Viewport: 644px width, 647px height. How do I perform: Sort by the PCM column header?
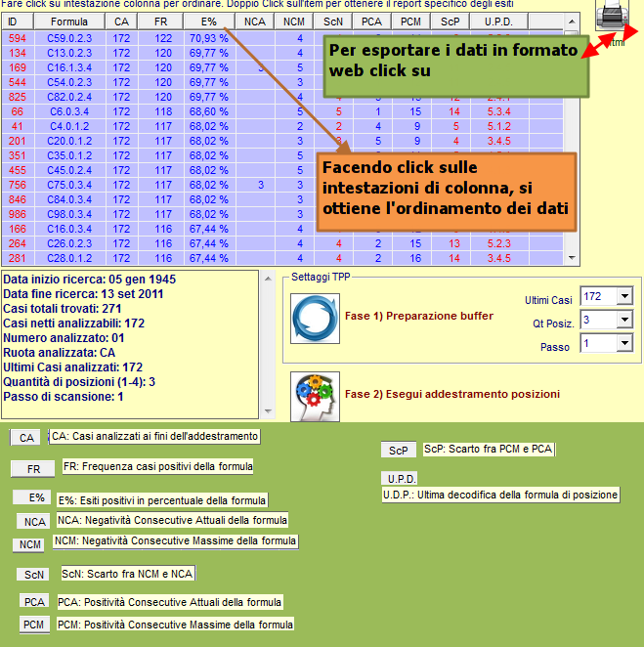410,22
